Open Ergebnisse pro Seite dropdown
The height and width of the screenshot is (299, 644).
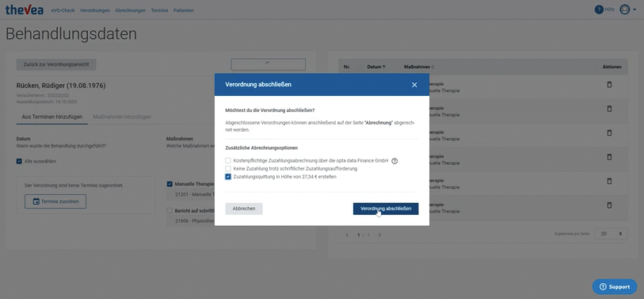coord(612,234)
